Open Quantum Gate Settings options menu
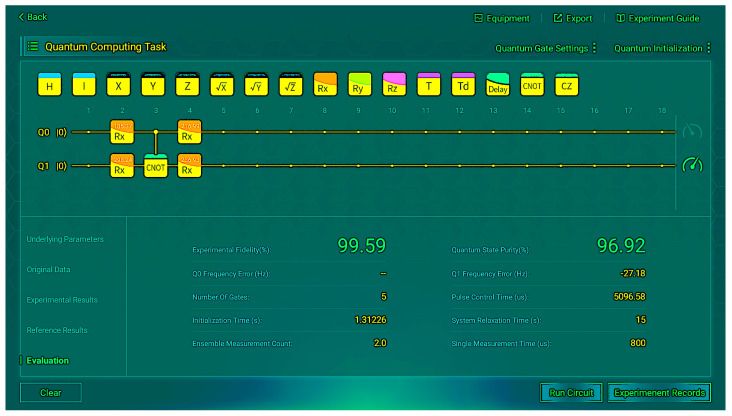Screen dimensions: 732x416 (594, 48)
